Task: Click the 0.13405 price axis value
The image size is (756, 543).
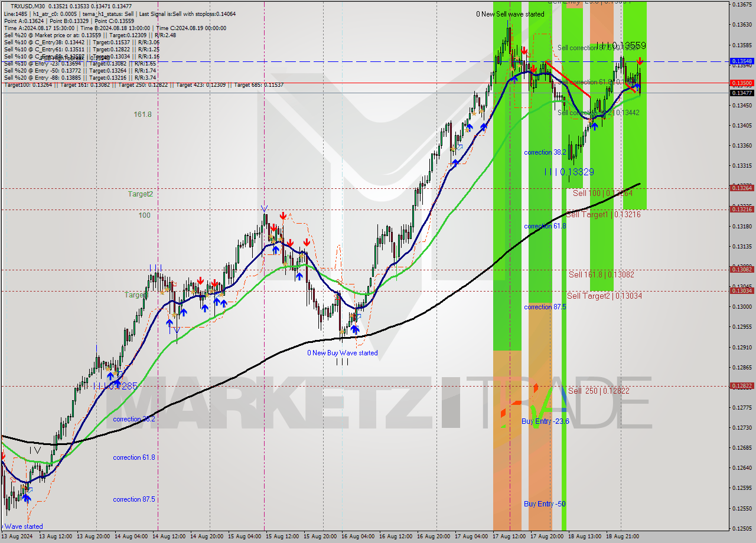Action: tap(742, 125)
